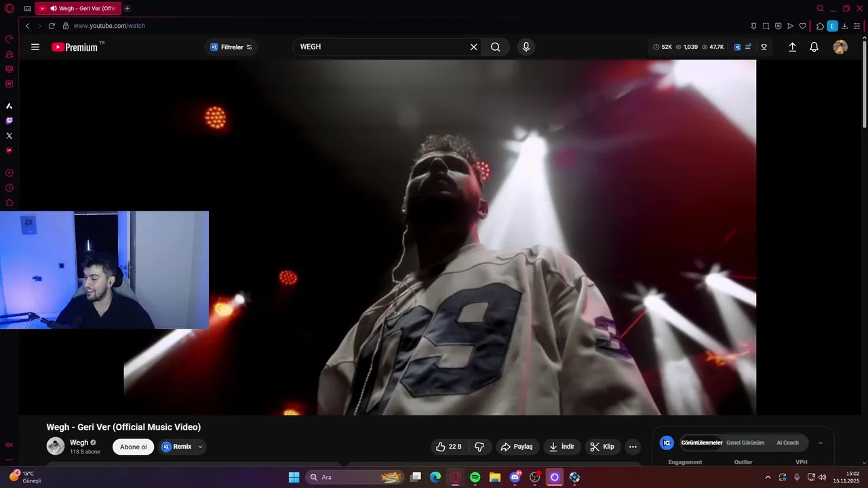Share the video via Paylaş

point(517,447)
